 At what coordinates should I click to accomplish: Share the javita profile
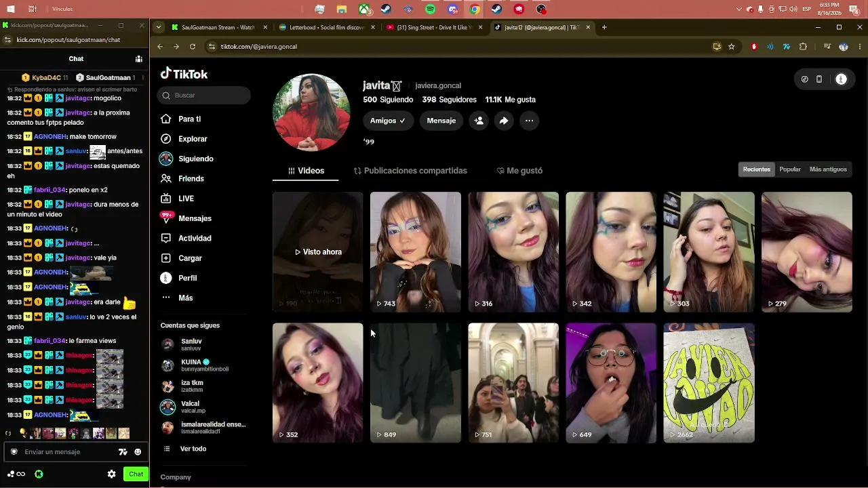504,121
